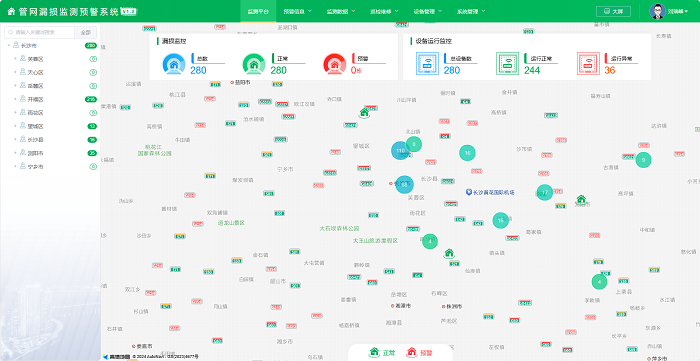Toggle the 正常 legend at map bottom
The height and width of the screenshot is (361, 700).
(381, 353)
